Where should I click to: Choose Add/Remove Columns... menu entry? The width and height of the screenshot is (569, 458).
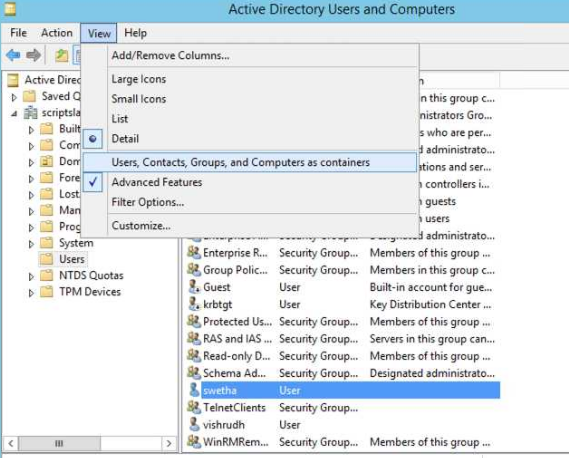point(250,56)
